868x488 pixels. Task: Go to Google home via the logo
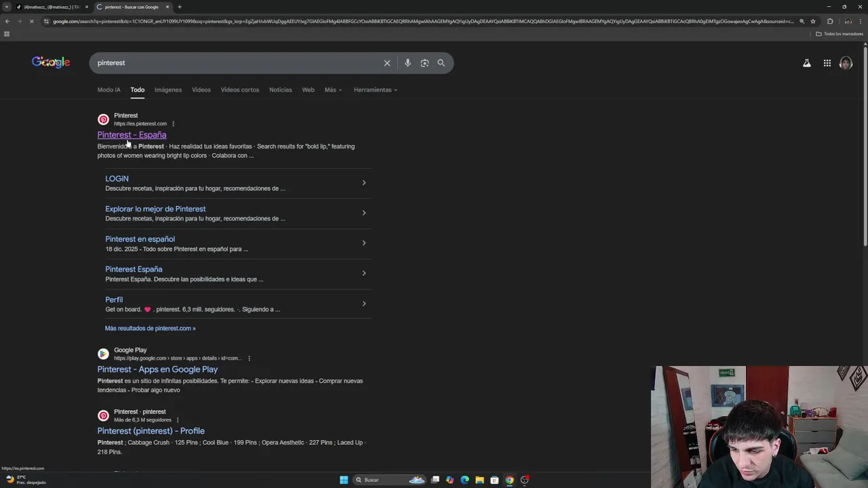tap(51, 62)
